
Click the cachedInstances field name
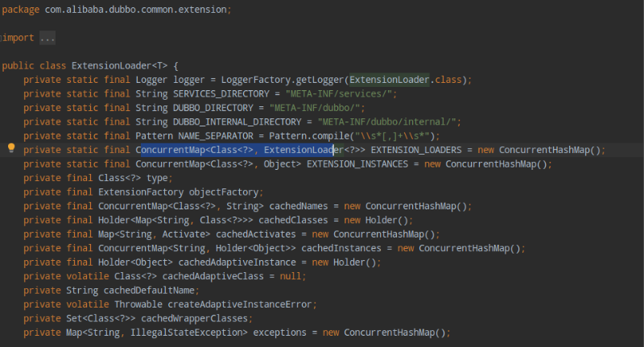tap(341, 249)
